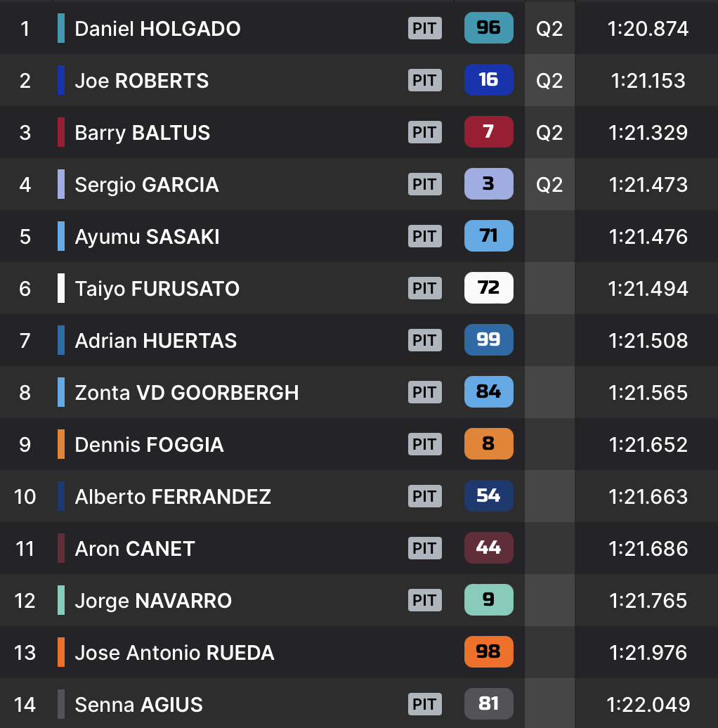Click Jose Antonio Rueda's 98 badge
Image resolution: width=718 pixels, height=728 pixels.
[488, 652]
